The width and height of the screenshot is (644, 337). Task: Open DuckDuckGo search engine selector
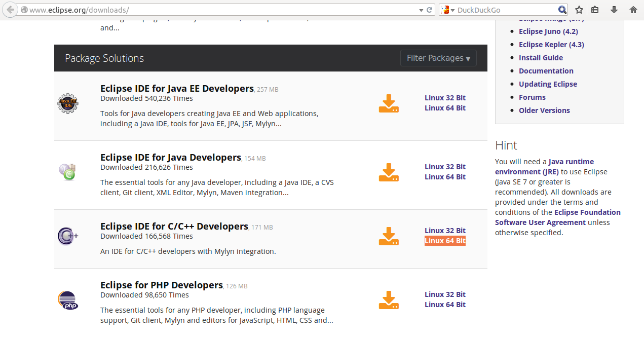tap(448, 10)
